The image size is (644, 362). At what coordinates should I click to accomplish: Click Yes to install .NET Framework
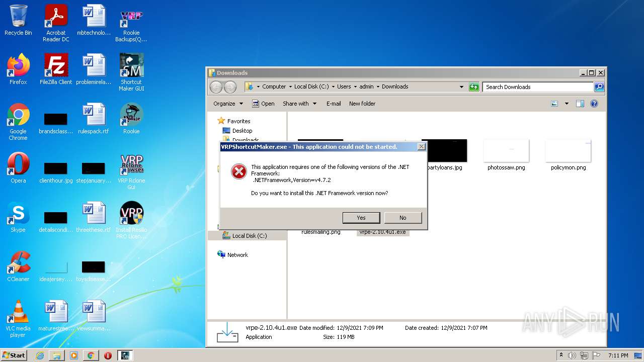tap(361, 218)
